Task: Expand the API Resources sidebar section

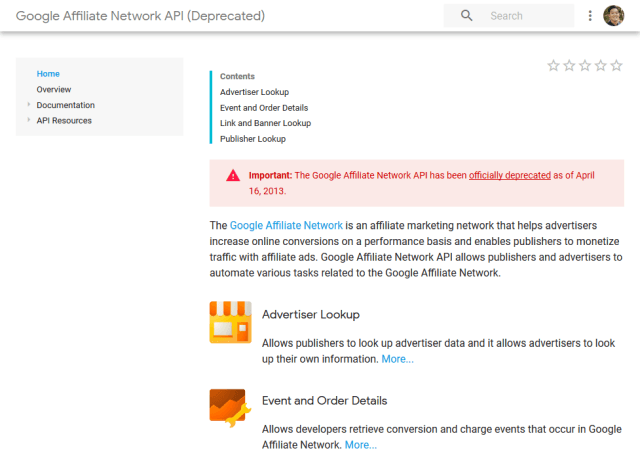Action: pos(29,120)
